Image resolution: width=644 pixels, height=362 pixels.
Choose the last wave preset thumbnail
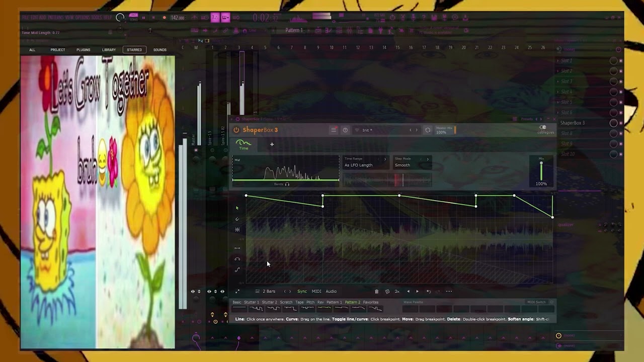pos(375,308)
